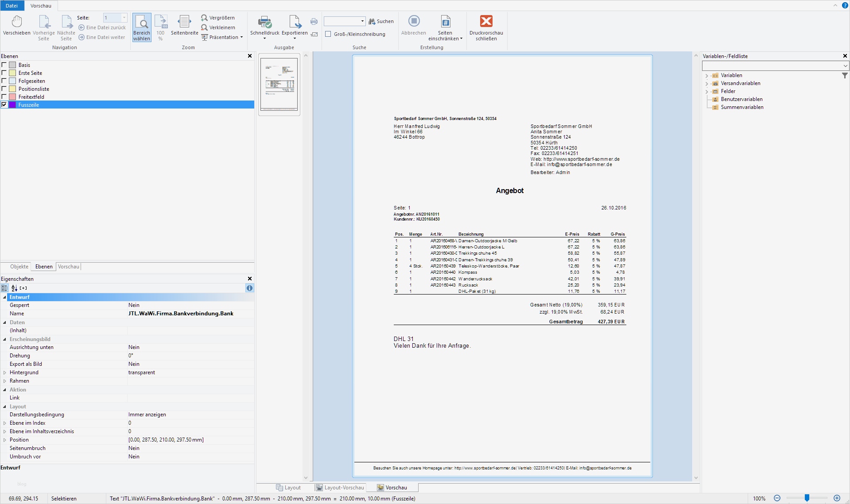The width and height of the screenshot is (850, 504).
Task: Select the page 1 thumbnail
Action: [279, 84]
